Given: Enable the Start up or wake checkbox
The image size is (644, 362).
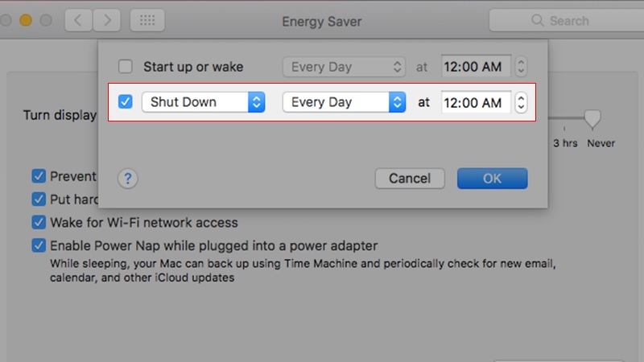Looking at the screenshot, I should pos(126,67).
